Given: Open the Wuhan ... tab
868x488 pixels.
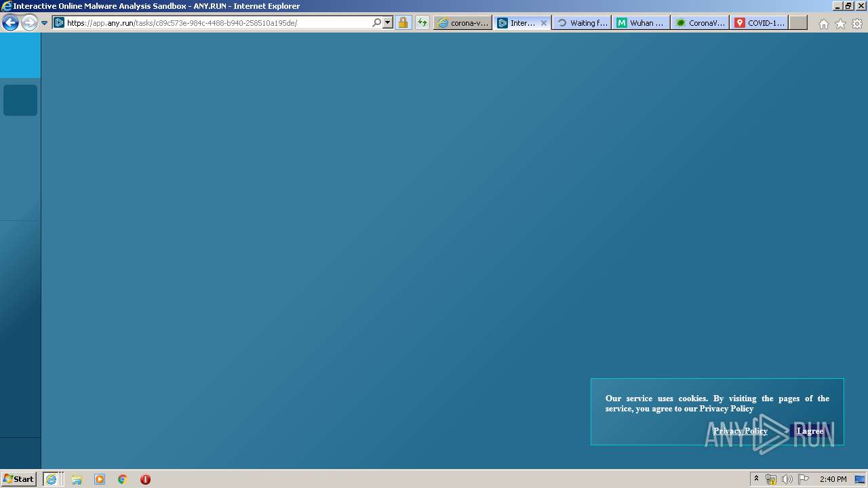Looking at the screenshot, I should pos(642,22).
